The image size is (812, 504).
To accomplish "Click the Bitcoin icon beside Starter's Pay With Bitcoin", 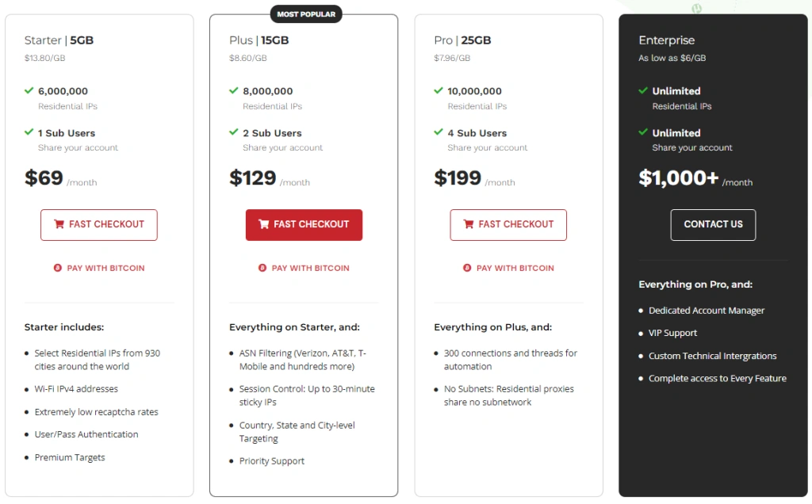I will [x=57, y=268].
